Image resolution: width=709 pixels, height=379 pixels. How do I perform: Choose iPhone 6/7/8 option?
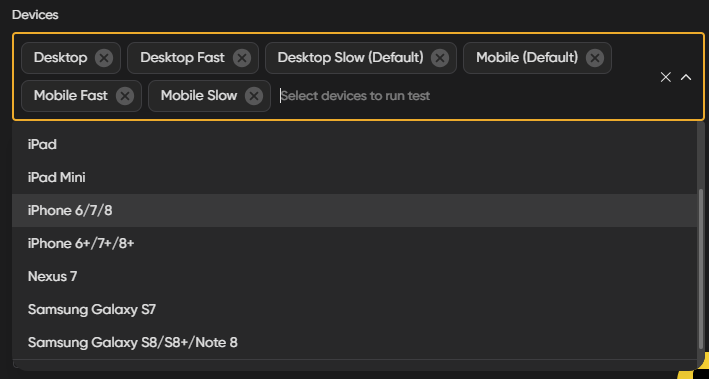tap(354, 210)
